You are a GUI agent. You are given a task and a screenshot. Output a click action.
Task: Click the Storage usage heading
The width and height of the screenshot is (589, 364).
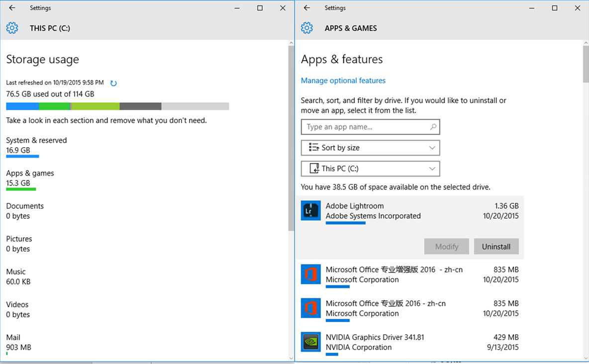coord(42,59)
